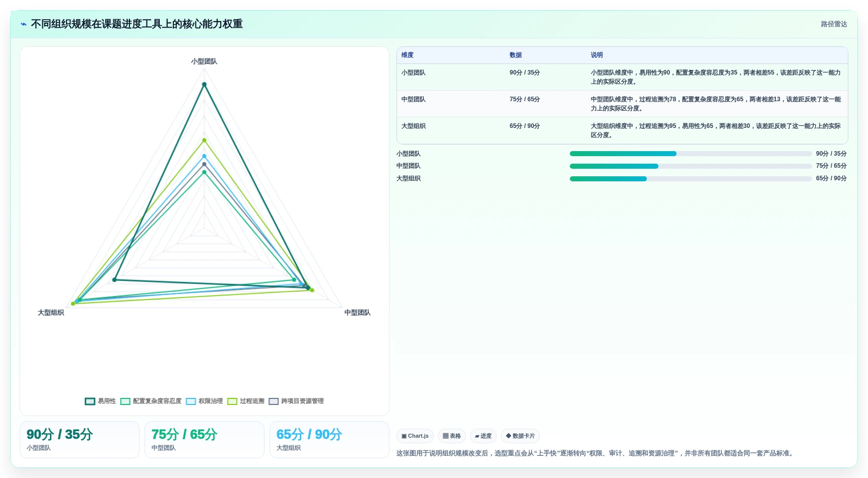
Task: Click the 过程追溯 data point on 小型团队 axis
Action: (x=204, y=140)
